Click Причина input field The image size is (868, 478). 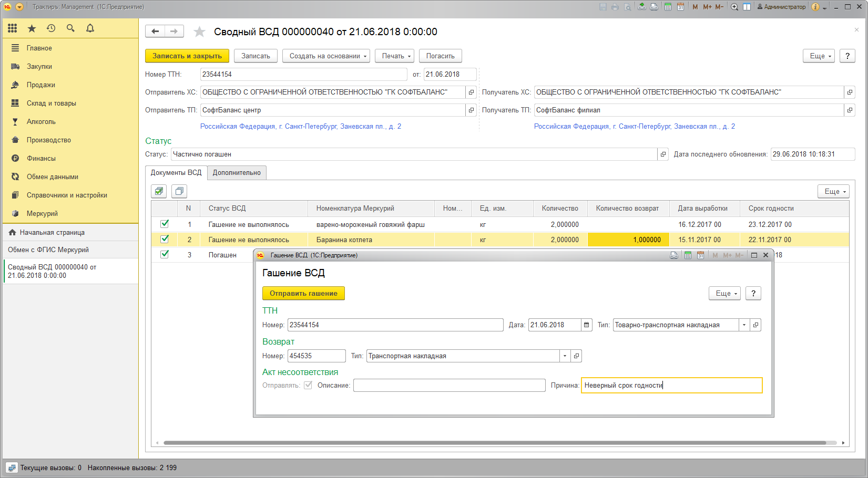pos(671,385)
